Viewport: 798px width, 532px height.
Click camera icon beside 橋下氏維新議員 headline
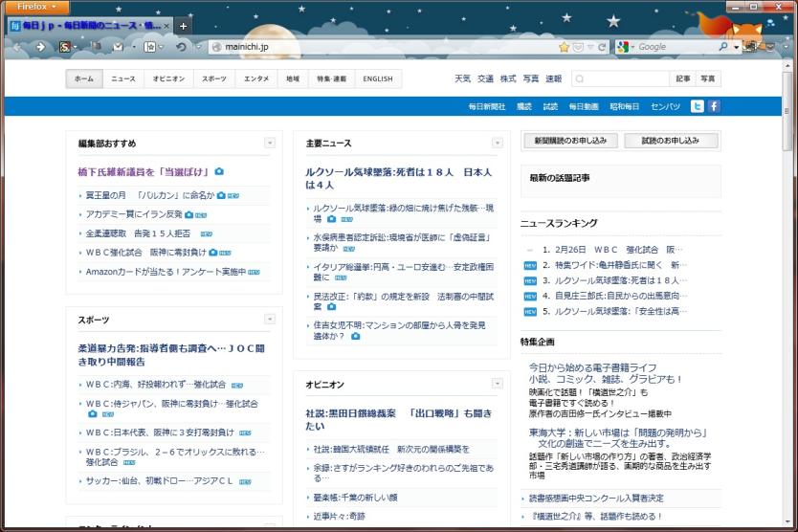click(x=219, y=171)
